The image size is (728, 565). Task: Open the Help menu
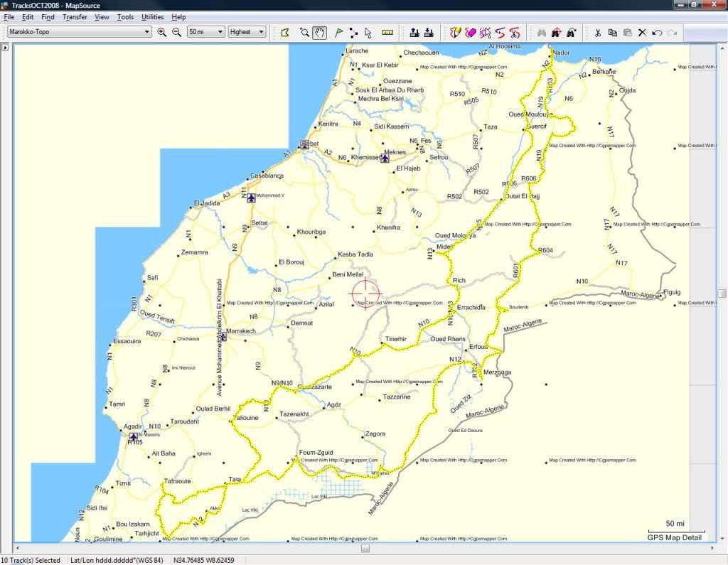click(x=178, y=17)
